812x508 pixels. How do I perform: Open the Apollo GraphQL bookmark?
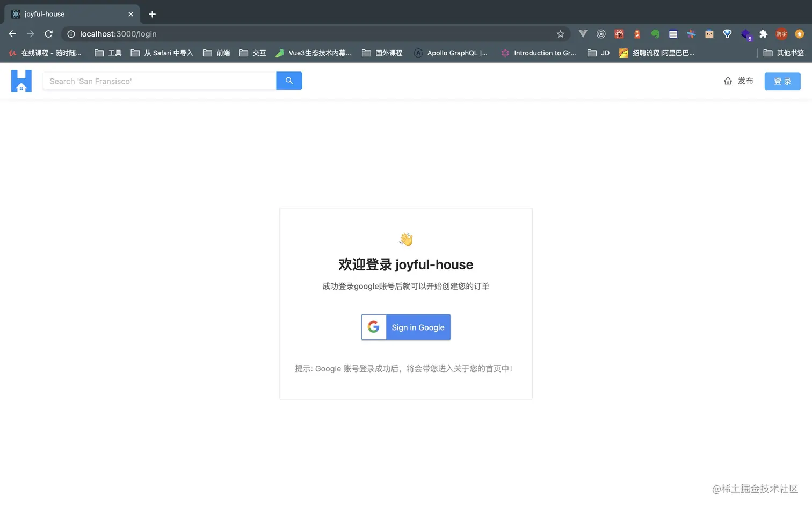pyautogui.click(x=451, y=53)
